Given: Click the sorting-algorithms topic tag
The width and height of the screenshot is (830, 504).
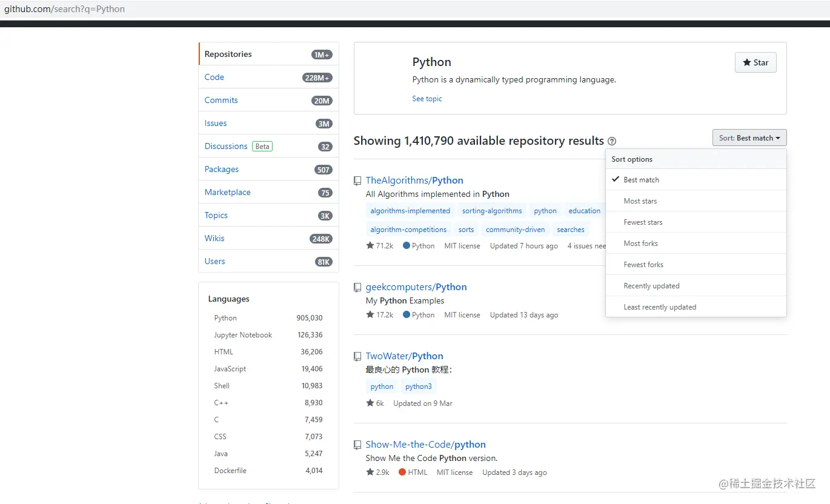Looking at the screenshot, I should coord(492,211).
